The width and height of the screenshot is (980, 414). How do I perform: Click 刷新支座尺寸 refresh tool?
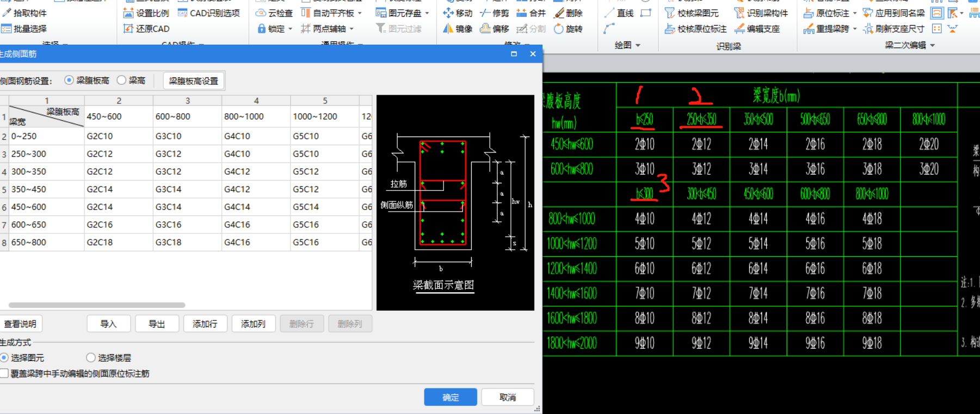point(894,29)
